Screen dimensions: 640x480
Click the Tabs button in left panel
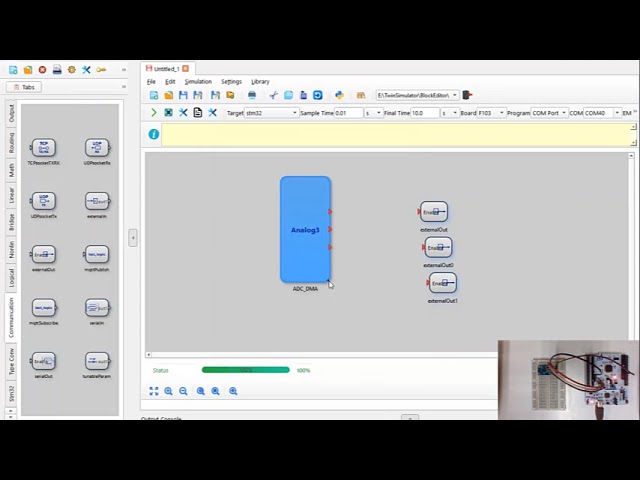pyautogui.click(x=24, y=87)
